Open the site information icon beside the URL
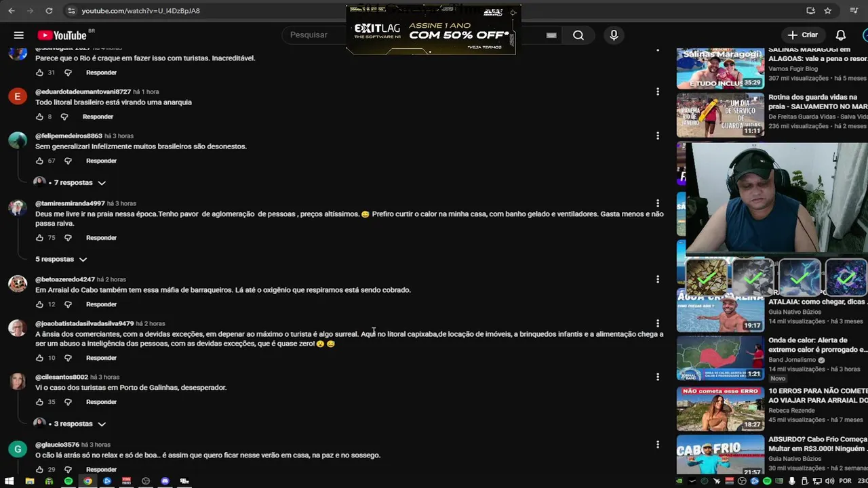868x488 pixels. click(x=71, y=11)
